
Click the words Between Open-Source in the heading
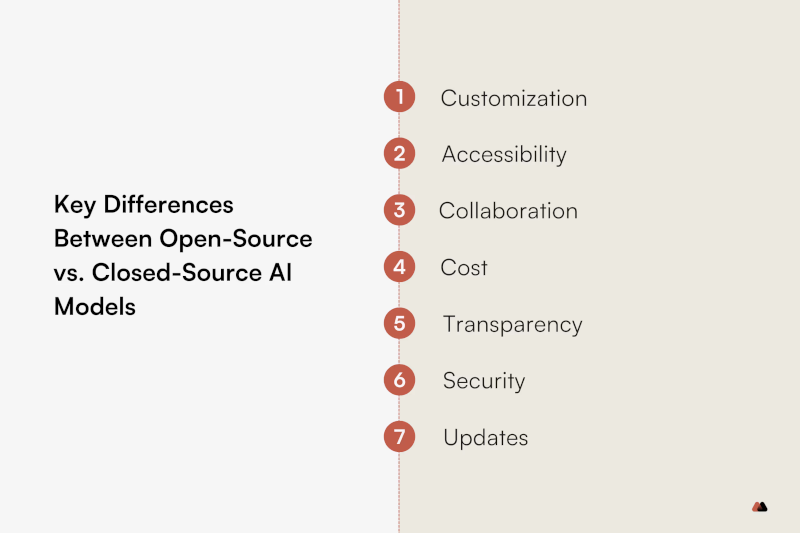[x=183, y=239]
